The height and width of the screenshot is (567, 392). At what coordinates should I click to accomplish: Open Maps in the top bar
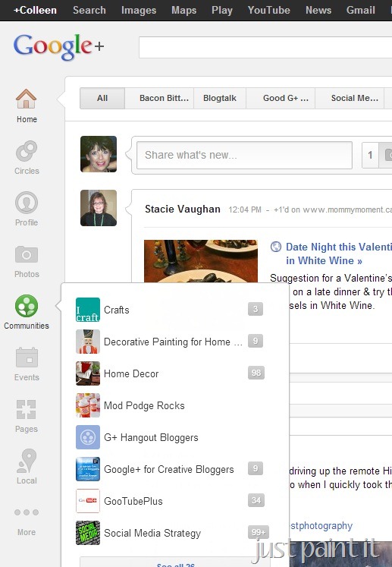click(x=184, y=10)
